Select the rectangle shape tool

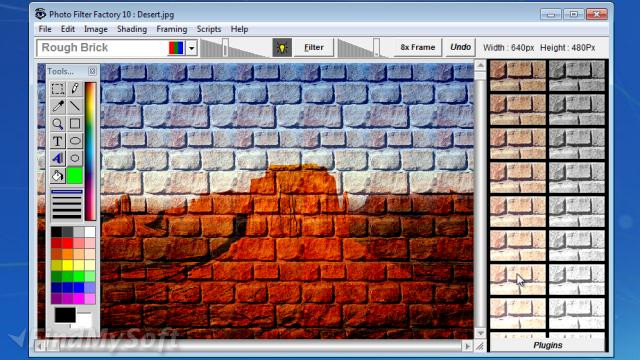coord(75,123)
